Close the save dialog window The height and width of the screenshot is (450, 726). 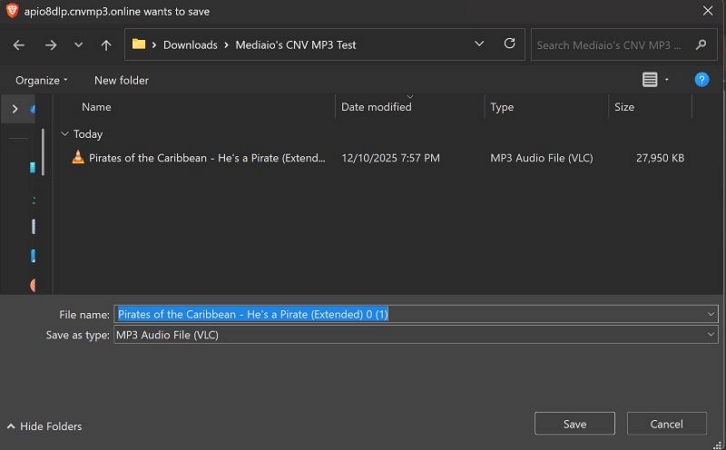[x=707, y=11]
